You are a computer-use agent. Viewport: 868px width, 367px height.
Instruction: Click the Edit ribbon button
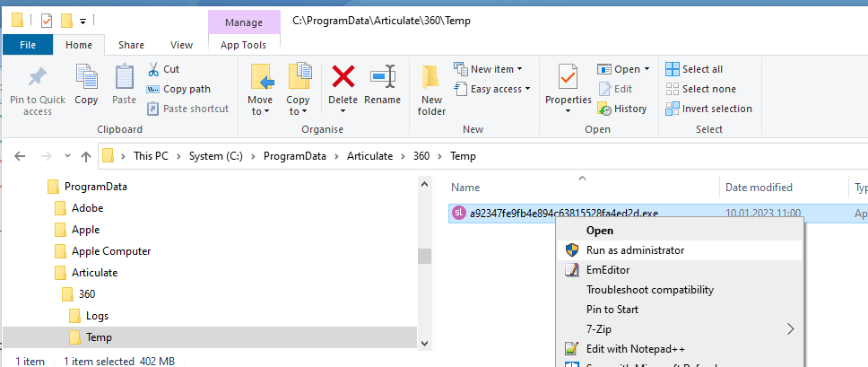[x=615, y=89]
